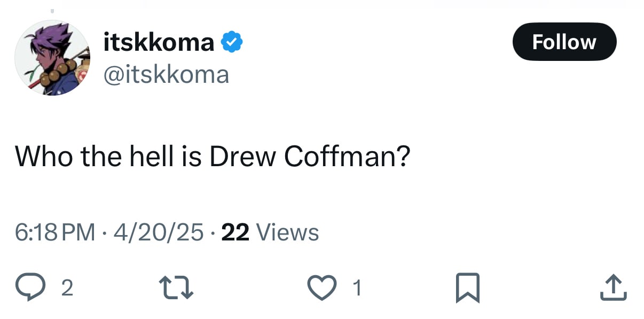This screenshot has width=644, height=319.
Task: Follow the itskkoma account
Action: [564, 42]
